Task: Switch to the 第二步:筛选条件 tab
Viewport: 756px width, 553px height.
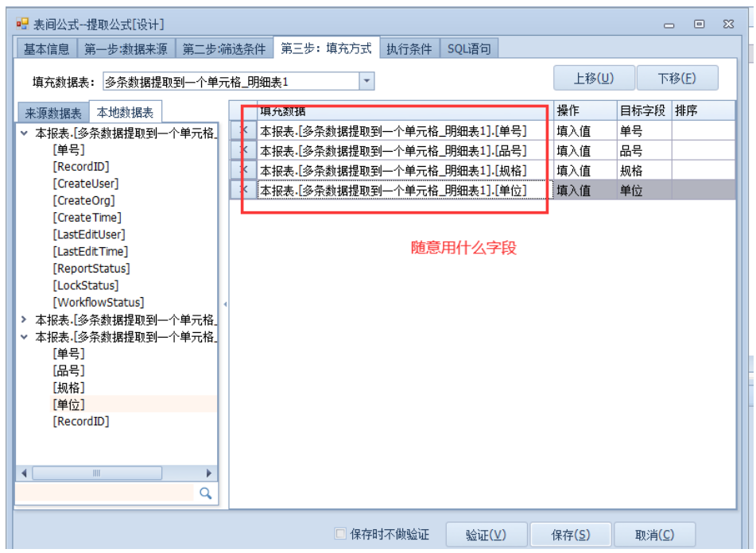Action: (x=223, y=49)
